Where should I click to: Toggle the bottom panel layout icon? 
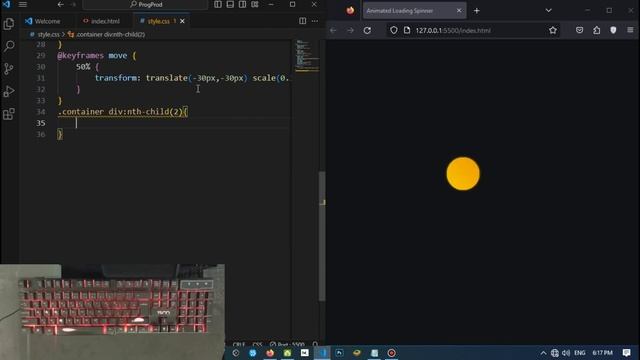pyautogui.click(x=230, y=4)
